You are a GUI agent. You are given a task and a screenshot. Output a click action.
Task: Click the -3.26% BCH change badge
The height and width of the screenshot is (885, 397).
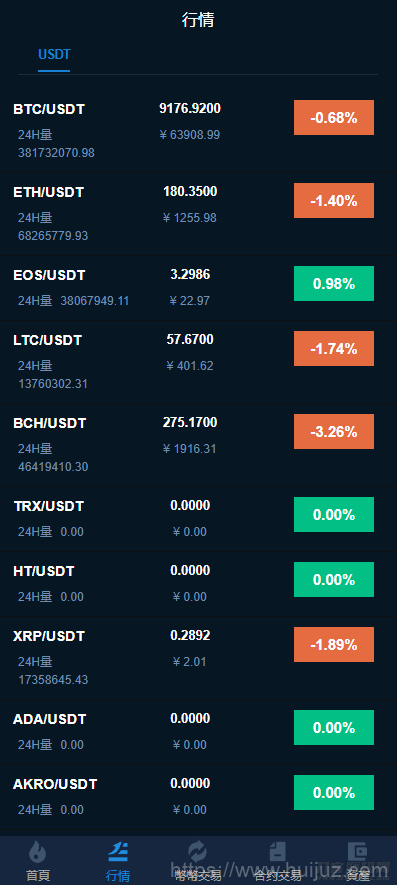[334, 431]
